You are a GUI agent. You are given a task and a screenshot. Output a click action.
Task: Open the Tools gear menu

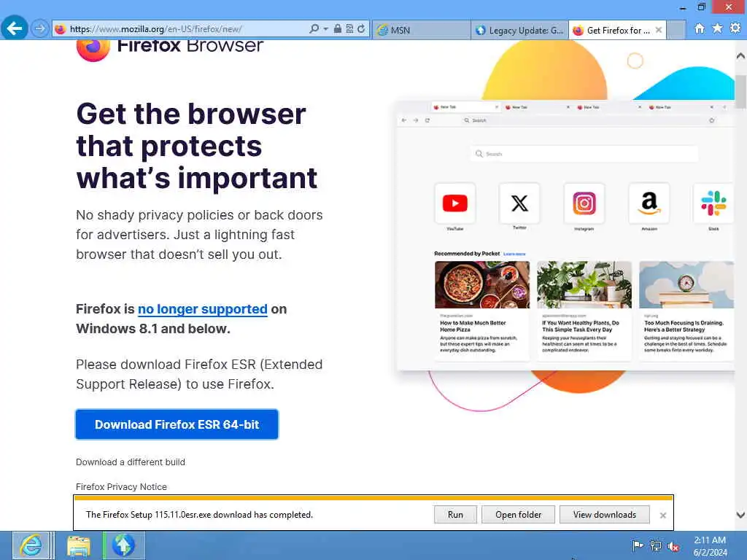click(735, 28)
